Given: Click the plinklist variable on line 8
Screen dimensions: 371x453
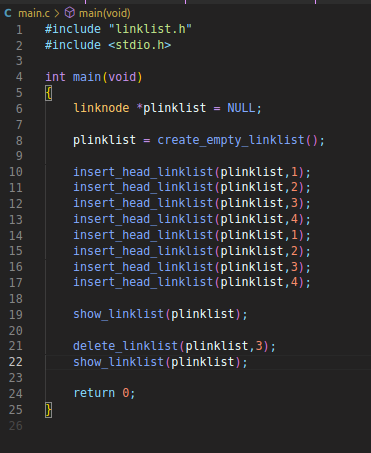Looking at the screenshot, I should tap(104, 140).
